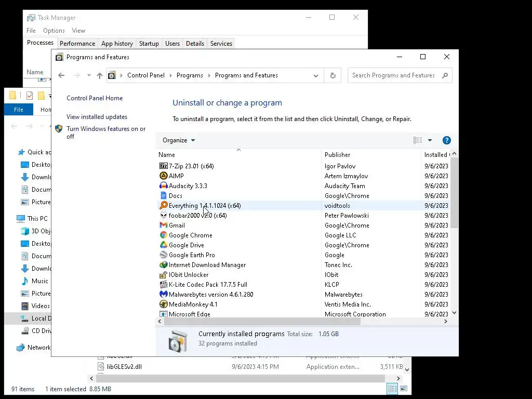Click the Google Earth Pro icon

[164, 255]
